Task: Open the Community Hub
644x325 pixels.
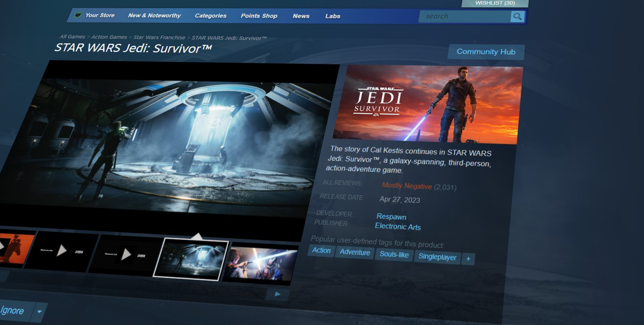Action: [486, 52]
